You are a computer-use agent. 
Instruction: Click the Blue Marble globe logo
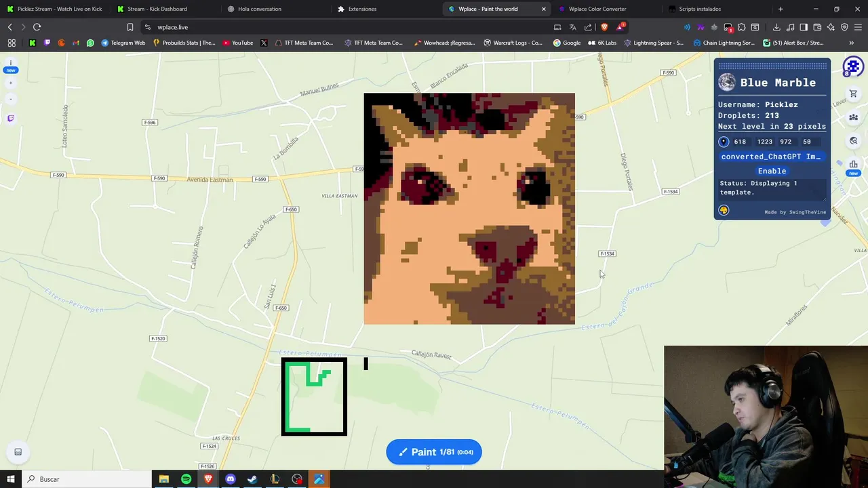pos(727,83)
